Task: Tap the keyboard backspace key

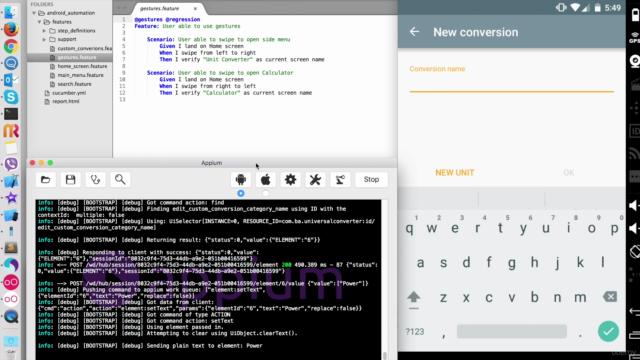Action: (x=610, y=297)
